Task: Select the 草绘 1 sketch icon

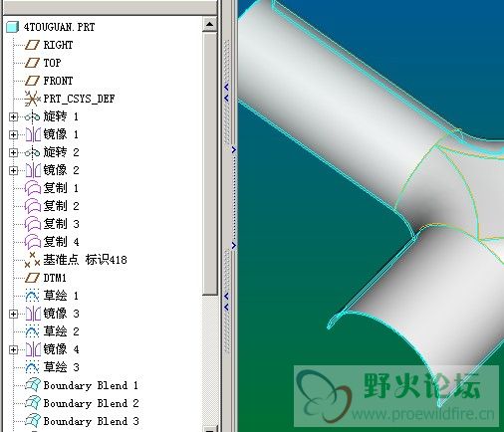Action: click(33, 296)
